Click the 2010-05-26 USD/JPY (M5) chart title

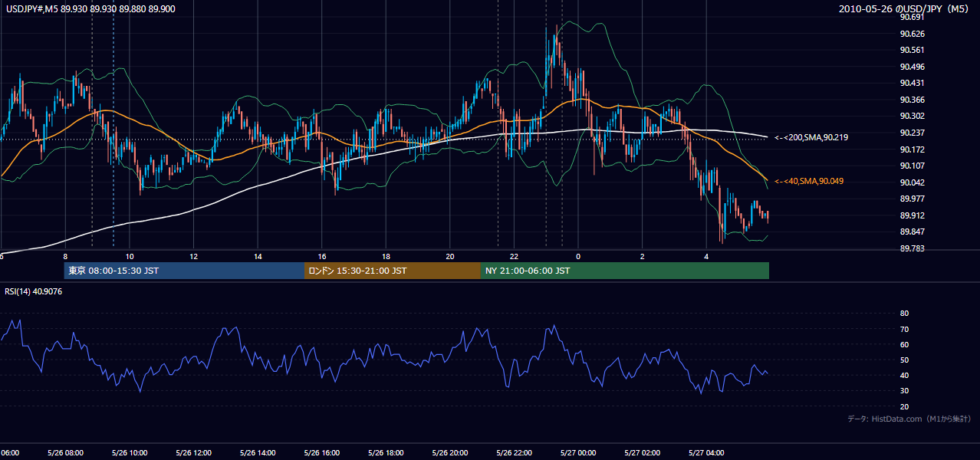pos(905,8)
